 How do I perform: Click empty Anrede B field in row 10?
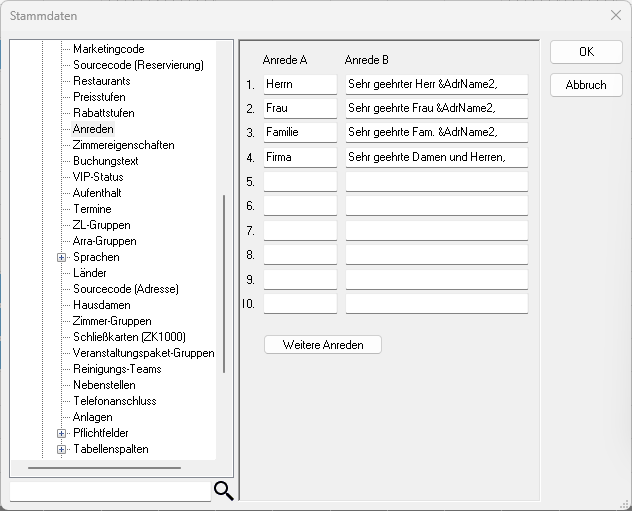[x=437, y=304]
